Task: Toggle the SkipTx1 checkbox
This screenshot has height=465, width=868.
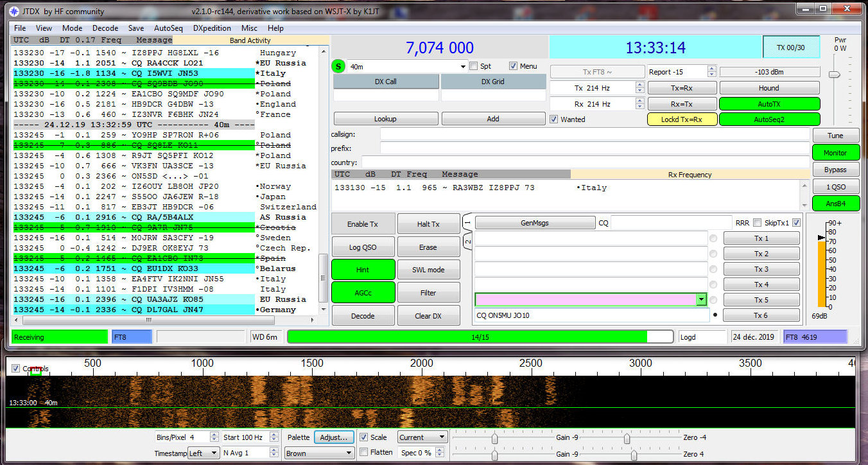Action: click(x=797, y=223)
